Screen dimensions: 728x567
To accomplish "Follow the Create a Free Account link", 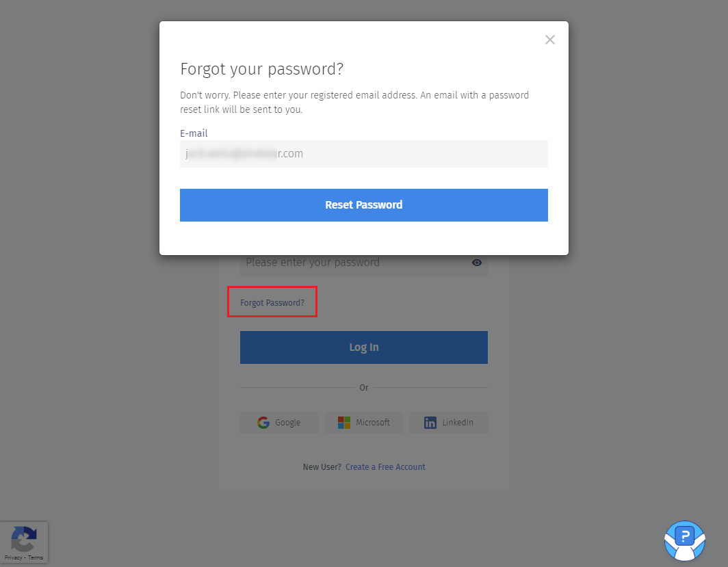I will tap(385, 467).
